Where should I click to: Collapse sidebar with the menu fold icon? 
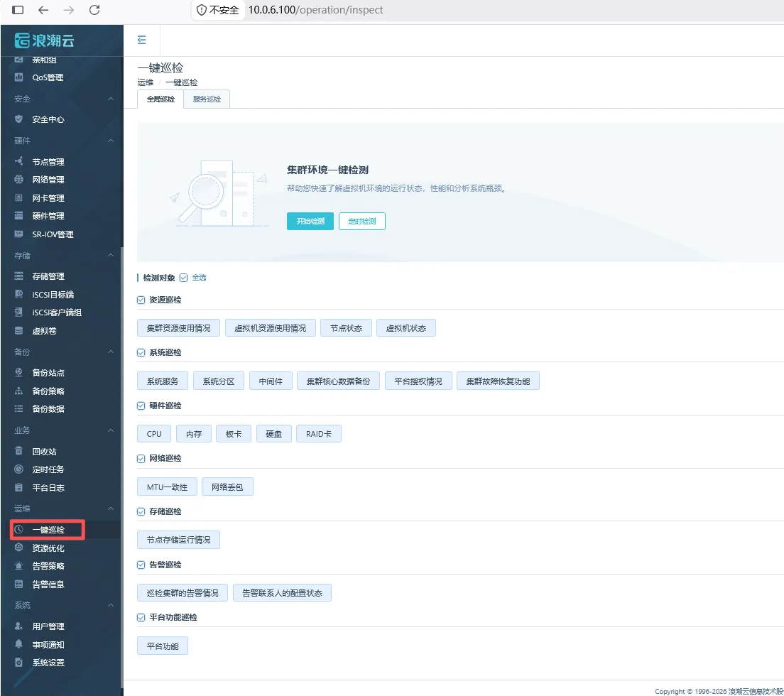pyautogui.click(x=141, y=40)
